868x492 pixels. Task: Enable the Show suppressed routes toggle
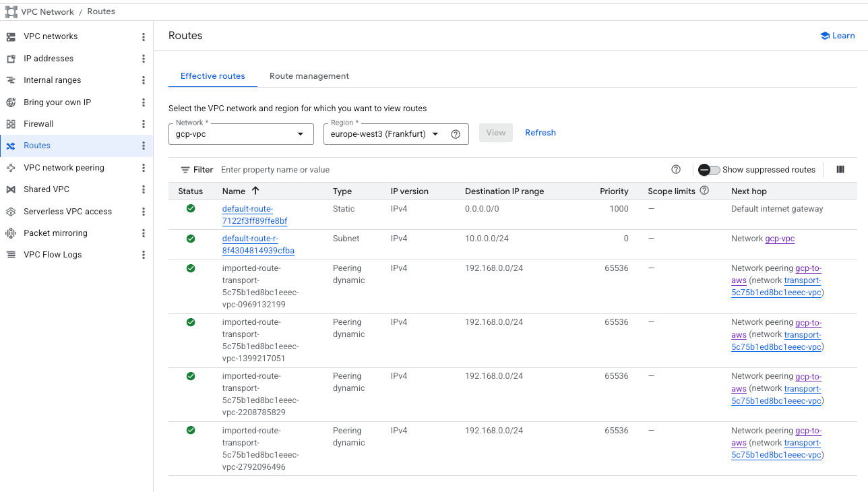pos(708,170)
